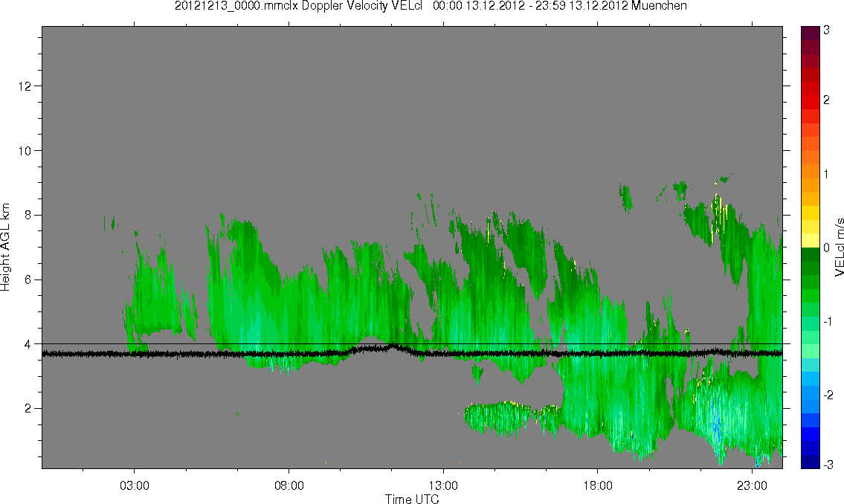
Task: Click the height tick label 12
Action: 25,86
